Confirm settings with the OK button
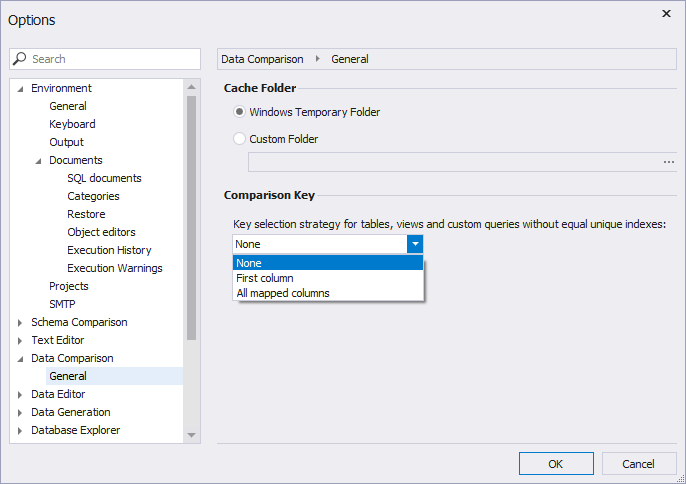Image resolution: width=686 pixels, height=484 pixels. [x=556, y=463]
